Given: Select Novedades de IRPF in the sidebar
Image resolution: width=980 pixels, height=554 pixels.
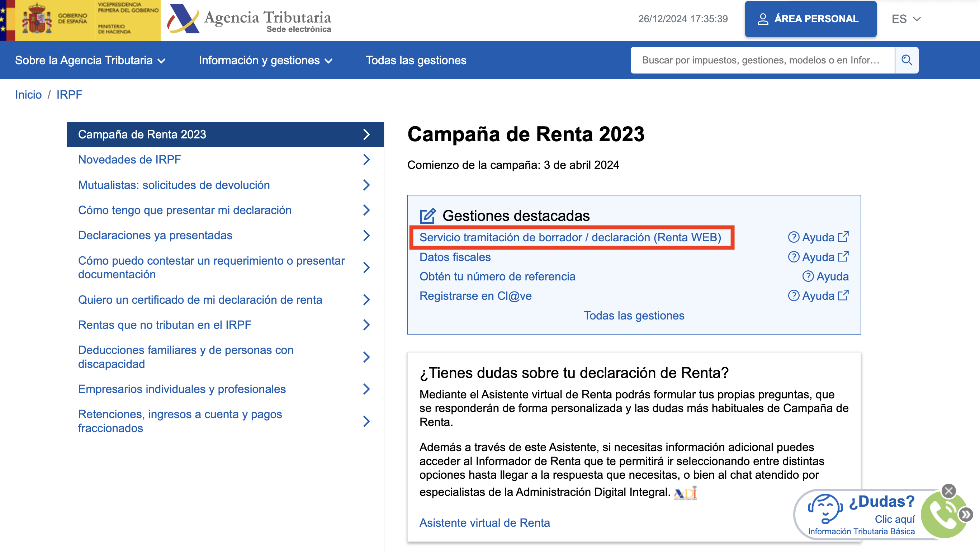Looking at the screenshot, I should click(130, 160).
